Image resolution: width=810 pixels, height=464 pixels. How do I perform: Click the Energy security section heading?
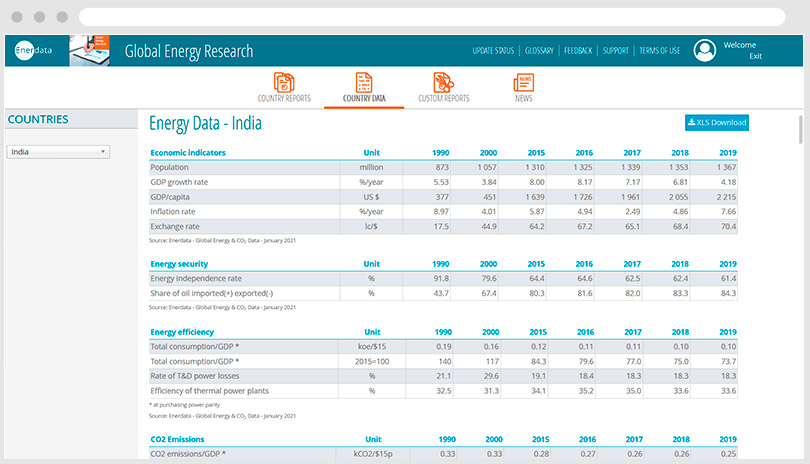tap(179, 264)
